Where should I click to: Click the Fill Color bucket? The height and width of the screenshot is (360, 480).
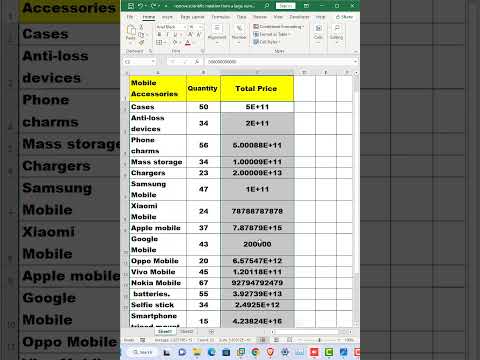[x=175, y=42]
